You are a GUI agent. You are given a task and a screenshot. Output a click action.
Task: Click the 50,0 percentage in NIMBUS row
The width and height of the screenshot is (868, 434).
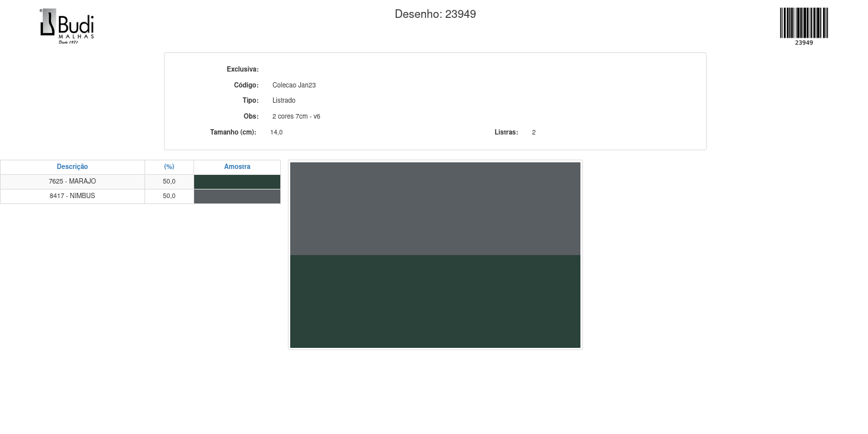169,196
